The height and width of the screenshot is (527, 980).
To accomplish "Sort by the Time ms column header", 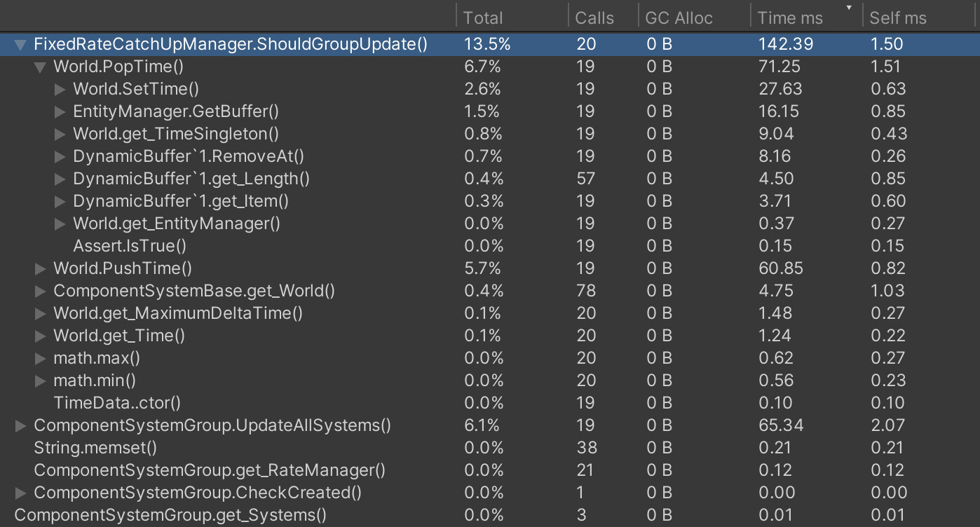I will 806,18.
